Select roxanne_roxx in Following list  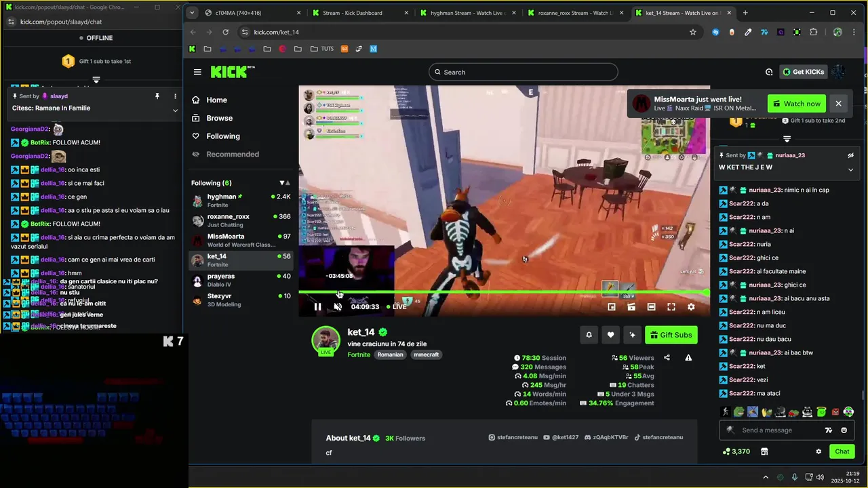pyautogui.click(x=240, y=220)
